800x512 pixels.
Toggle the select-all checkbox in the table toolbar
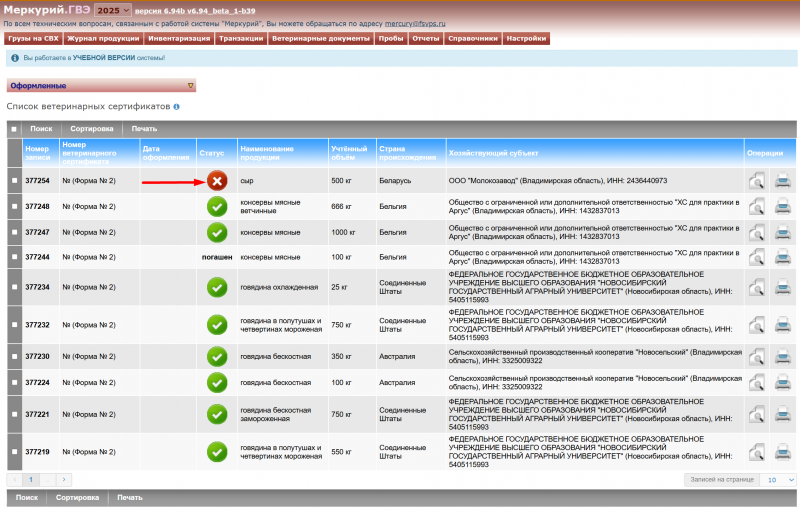coord(14,129)
